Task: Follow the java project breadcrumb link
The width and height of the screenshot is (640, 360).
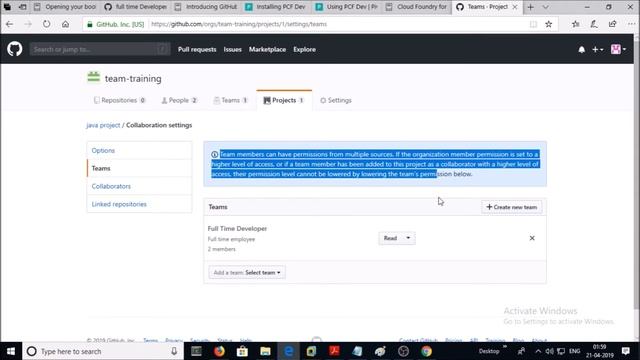Action: pyautogui.click(x=103, y=125)
